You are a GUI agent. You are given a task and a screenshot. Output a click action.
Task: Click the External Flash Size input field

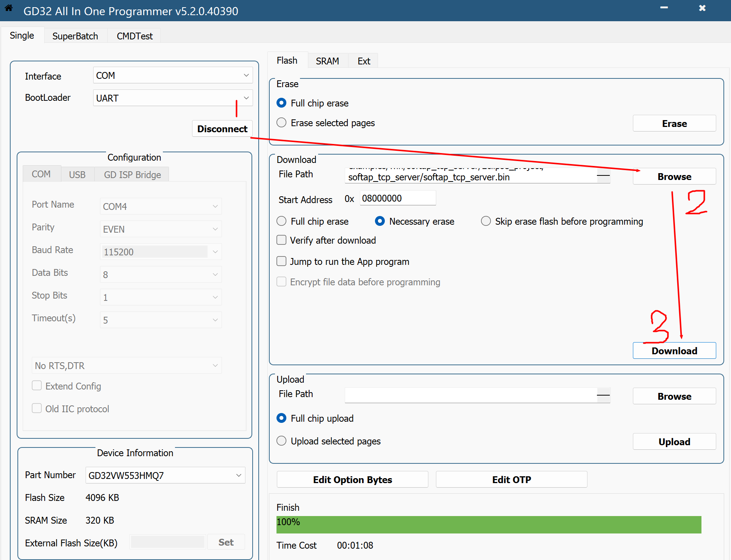[x=168, y=542]
